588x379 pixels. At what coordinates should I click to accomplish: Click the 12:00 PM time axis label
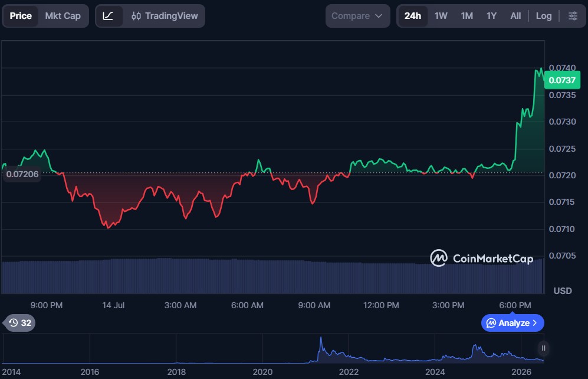pyautogui.click(x=381, y=305)
